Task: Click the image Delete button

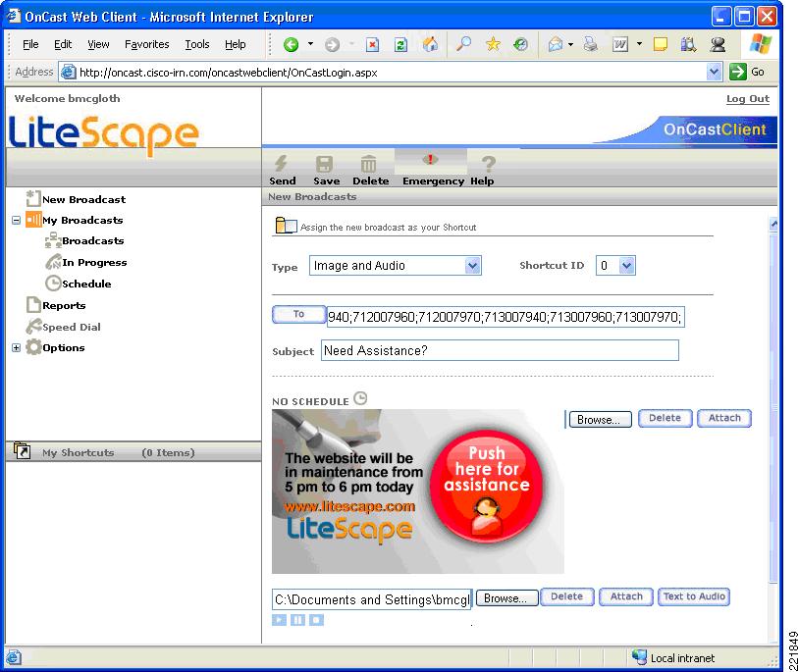Action: point(665,418)
